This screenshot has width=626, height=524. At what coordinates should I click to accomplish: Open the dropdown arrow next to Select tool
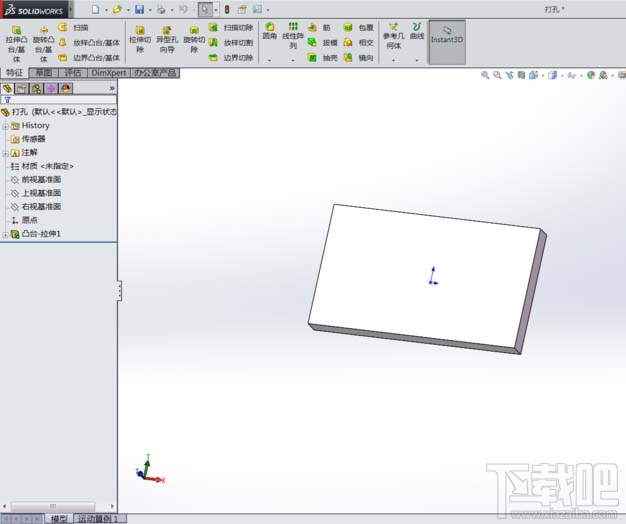click(216, 10)
